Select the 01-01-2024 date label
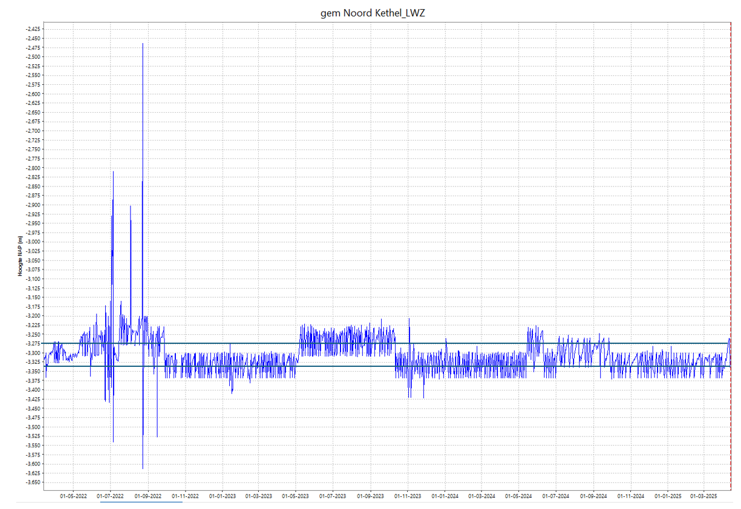The height and width of the screenshot is (509, 741). click(x=445, y=495)
